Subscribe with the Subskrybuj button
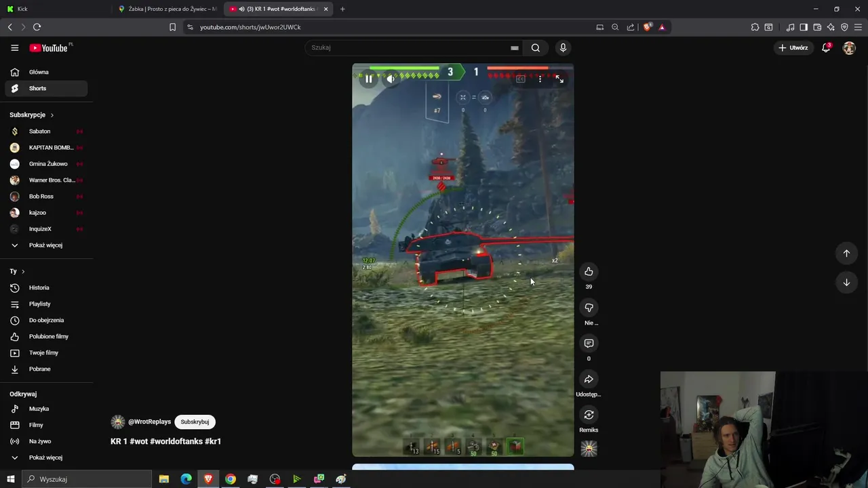This screenshot has width=868, height=488. (195, 422)
